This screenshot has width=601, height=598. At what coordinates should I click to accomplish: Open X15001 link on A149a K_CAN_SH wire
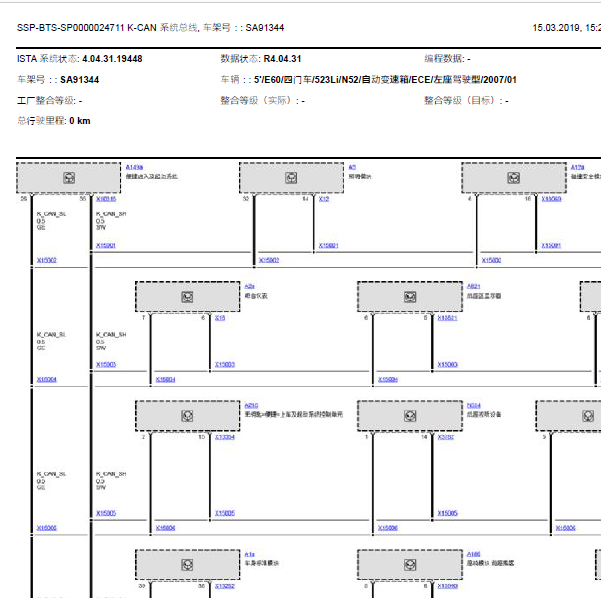click(106, 245)
